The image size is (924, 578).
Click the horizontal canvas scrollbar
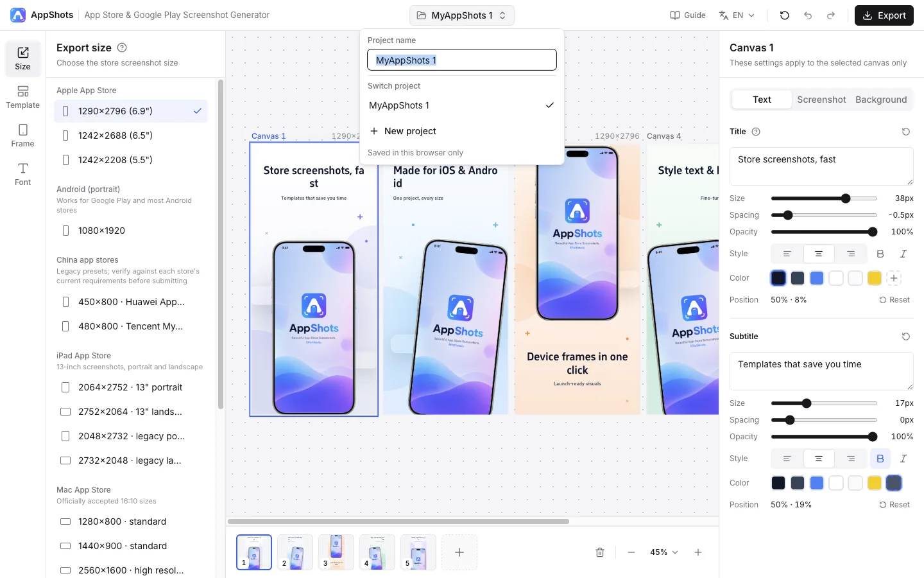[398, 521]
